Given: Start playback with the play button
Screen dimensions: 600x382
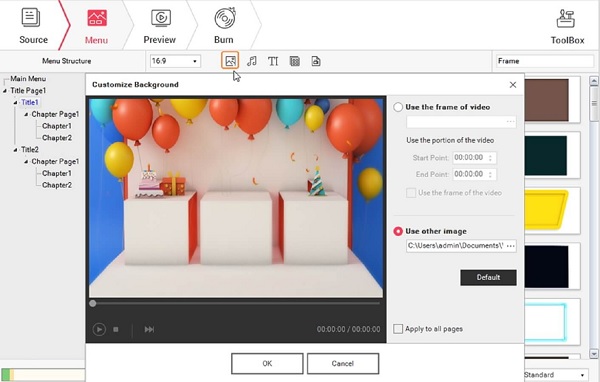Looking at the screenshot, I should pos(99,329).
